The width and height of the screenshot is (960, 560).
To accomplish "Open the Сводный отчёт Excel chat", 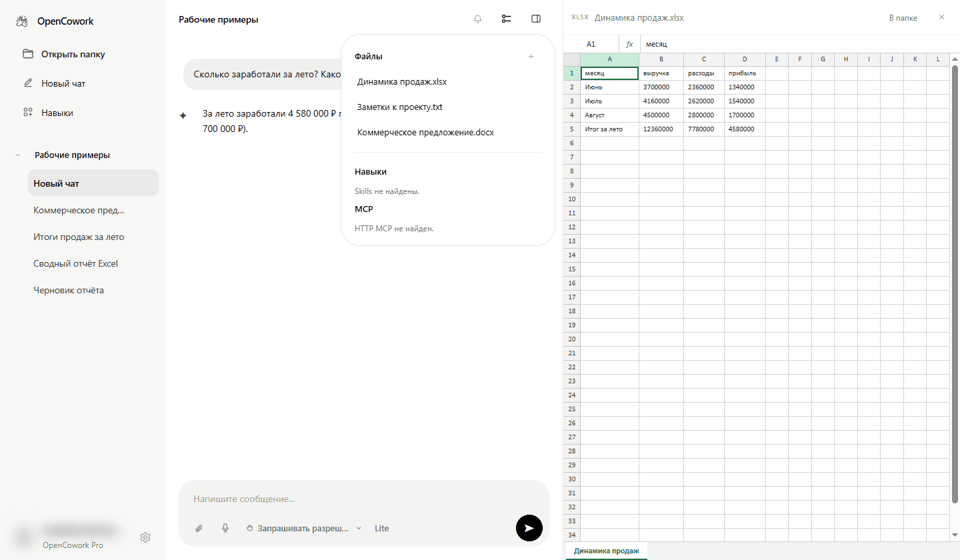I will 93,263.
